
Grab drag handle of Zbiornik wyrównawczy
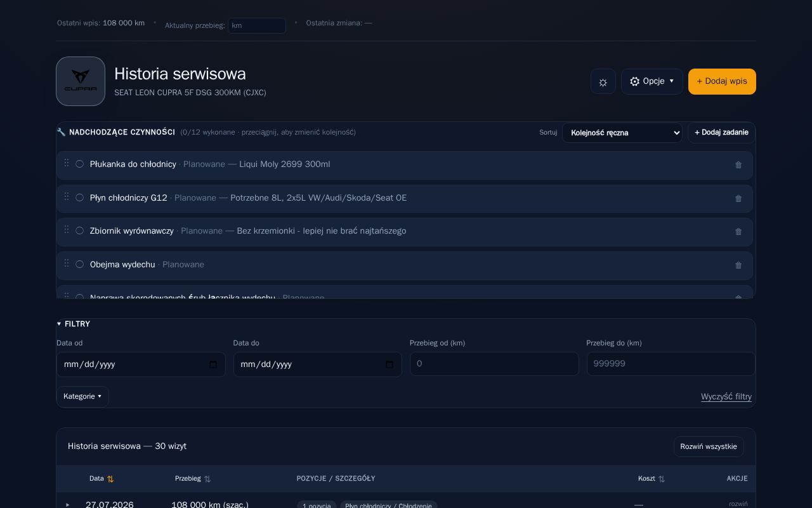click(x=66, y=230)
